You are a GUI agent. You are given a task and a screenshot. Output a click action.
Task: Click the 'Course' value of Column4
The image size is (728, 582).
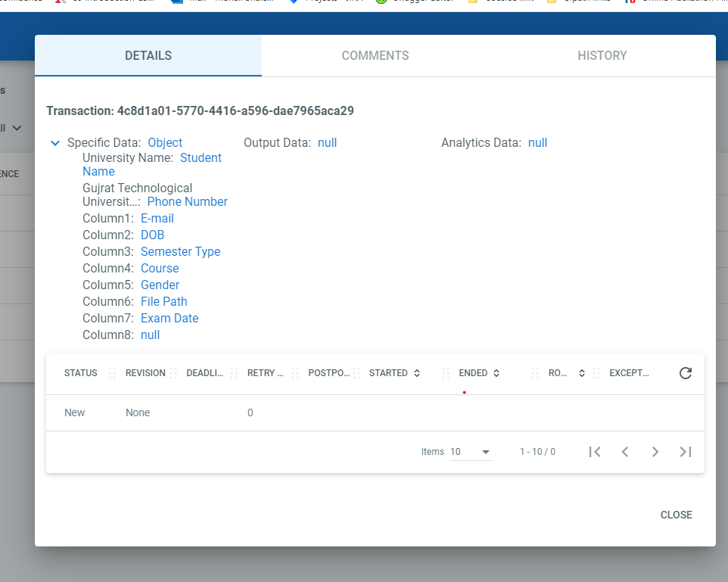click(x=160, y=269)
